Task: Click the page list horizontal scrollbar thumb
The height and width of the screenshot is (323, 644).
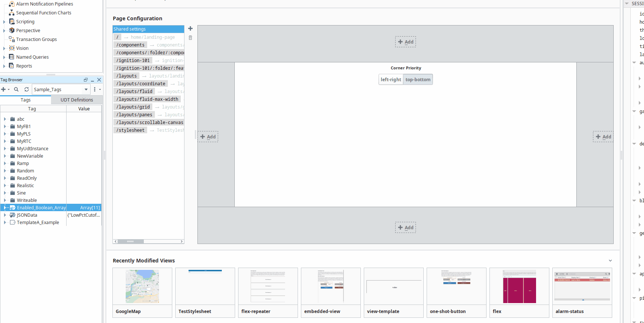Action: click(131, 241)
